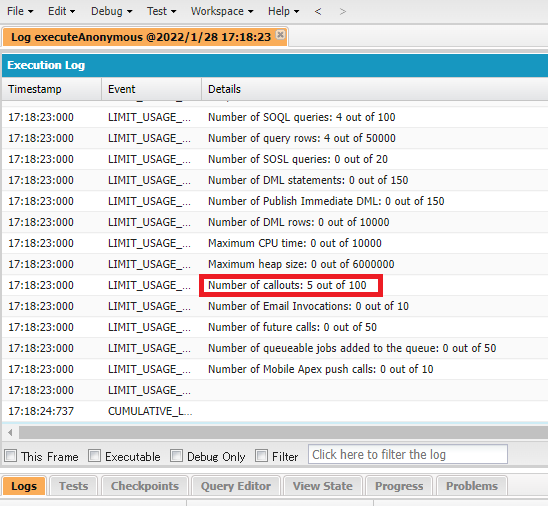Viewport: 548px width, 506px height.
Task: Open the Problems tab
Action: point(472,486)
